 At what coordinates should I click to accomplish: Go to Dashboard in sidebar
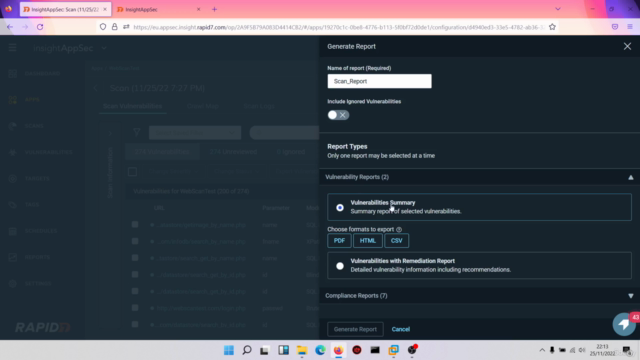(x=42, y=73)
